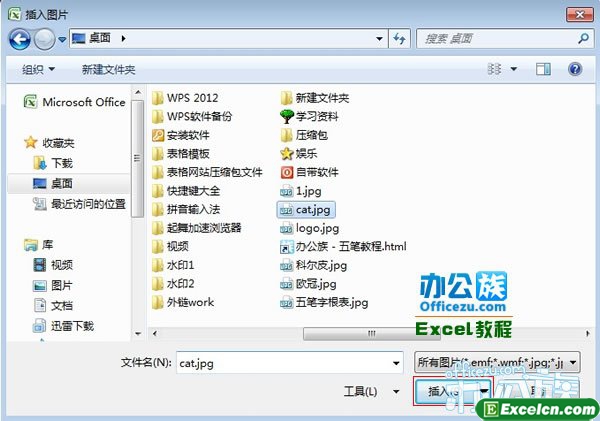600x421 pixels.
Task: Select the WPS软件备份 folder
Action: pyautogui.click(x=192, y=116)
